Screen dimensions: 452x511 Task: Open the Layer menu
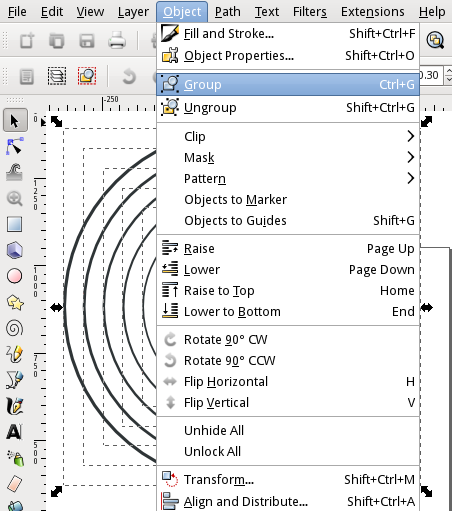(x=133, y=12)
